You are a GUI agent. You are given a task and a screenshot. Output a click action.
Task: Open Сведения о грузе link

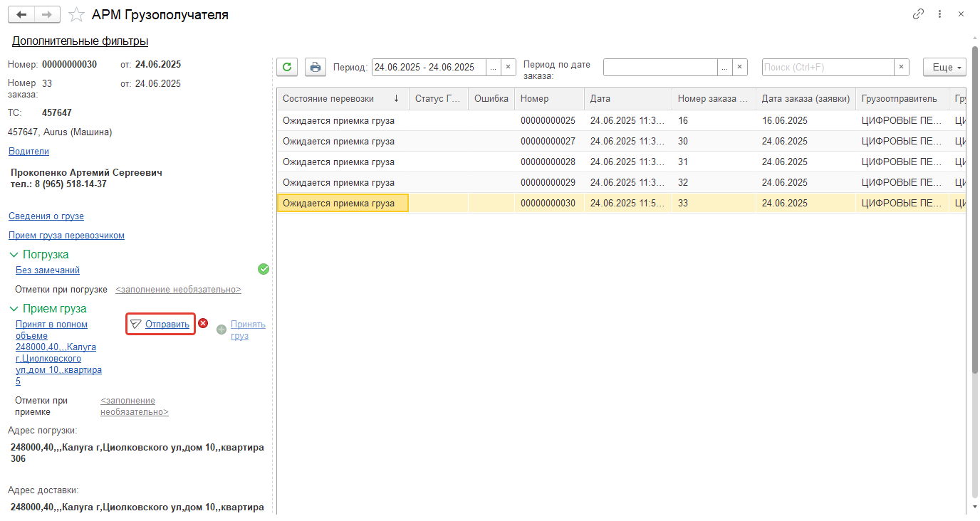[x=46, y=216]
